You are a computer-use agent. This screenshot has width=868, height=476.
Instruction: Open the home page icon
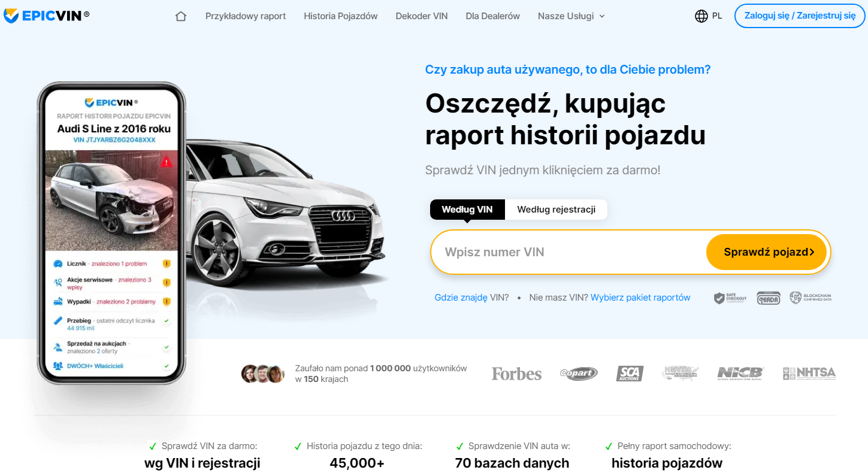(x=181, y=16)
